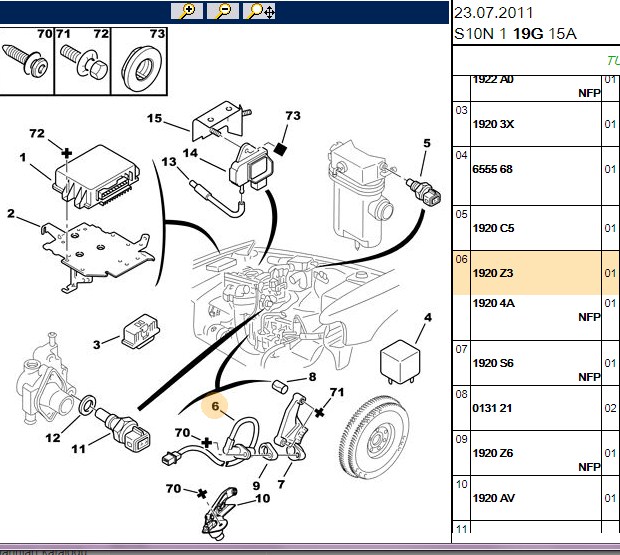Viewport: 620px width, 555px height.
Task: Select row index 05 in the parts list
Action: tap(461, 214)
